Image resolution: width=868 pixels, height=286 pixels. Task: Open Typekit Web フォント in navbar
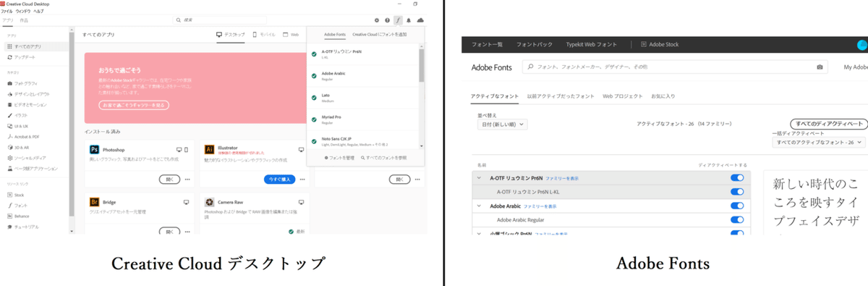click(592, 45)
